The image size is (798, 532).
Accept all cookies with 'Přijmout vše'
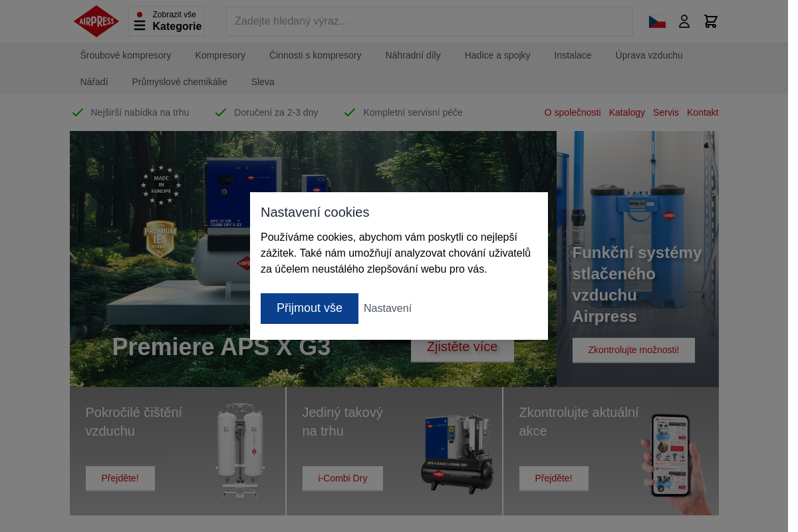[x=309, y=308]
